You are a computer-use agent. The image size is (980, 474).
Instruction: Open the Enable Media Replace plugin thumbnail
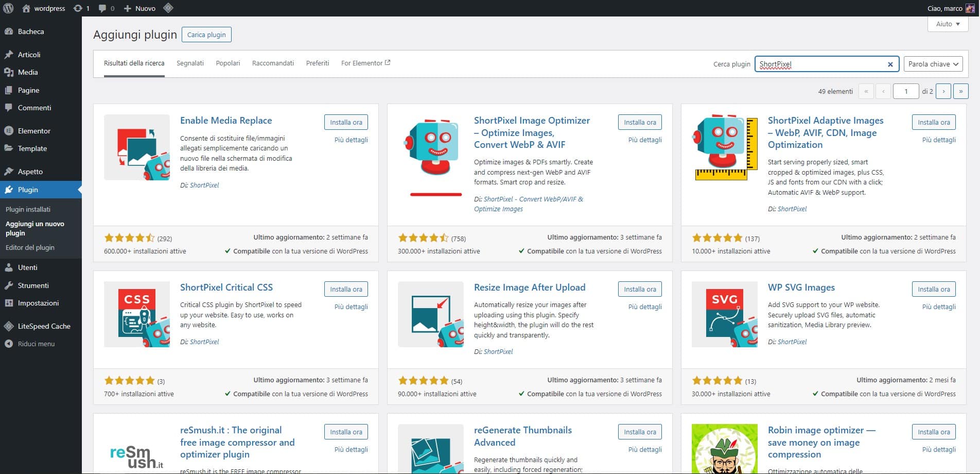[137, 147]
